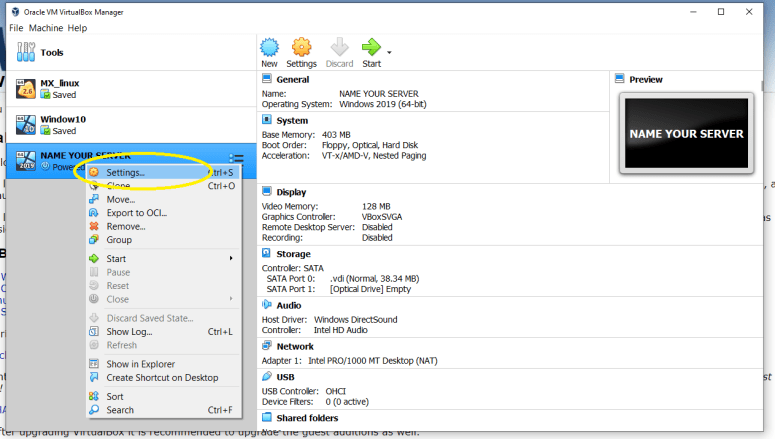Image resolution: width=775 pixels, height=439 pixels.
Task: Select the Tools icon in sidebar
Action: (26, 53)
